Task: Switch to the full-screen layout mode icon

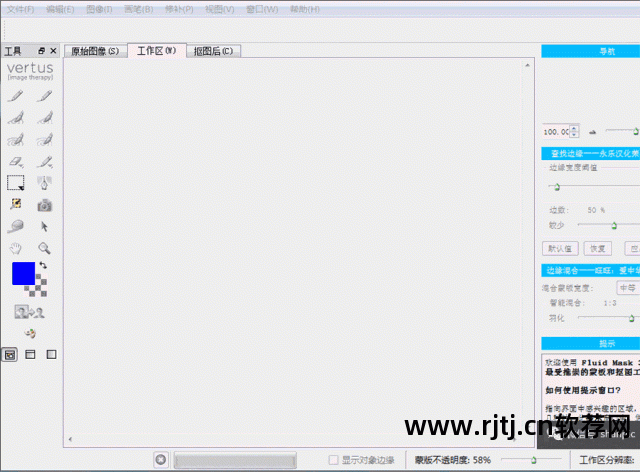Action: click(x=51, y=354)
